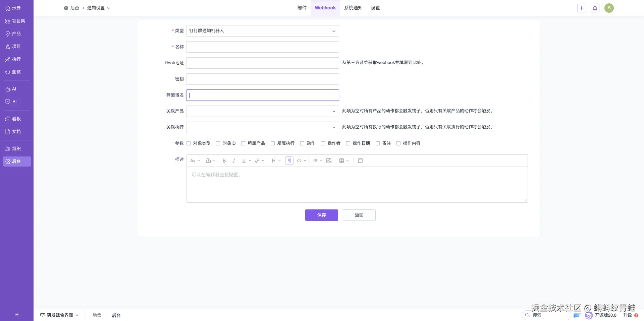Open the user avatar 'A' menu
Viewport: 644px width, 321px height.
(609, 8)
